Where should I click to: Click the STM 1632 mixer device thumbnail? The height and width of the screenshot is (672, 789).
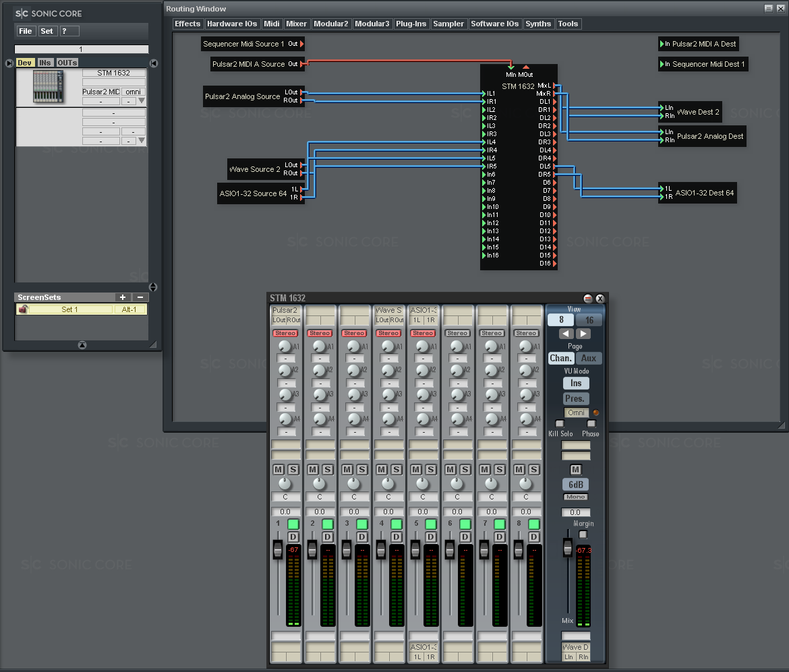[x=49, y=86]
